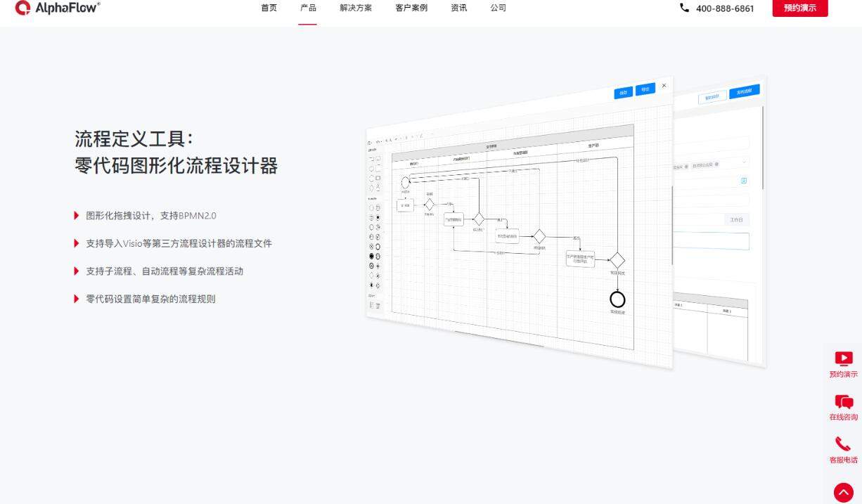Click the outlined button in back mockup window
The height and width of the screenshot is (504, 862).
(x=712, y=98)
